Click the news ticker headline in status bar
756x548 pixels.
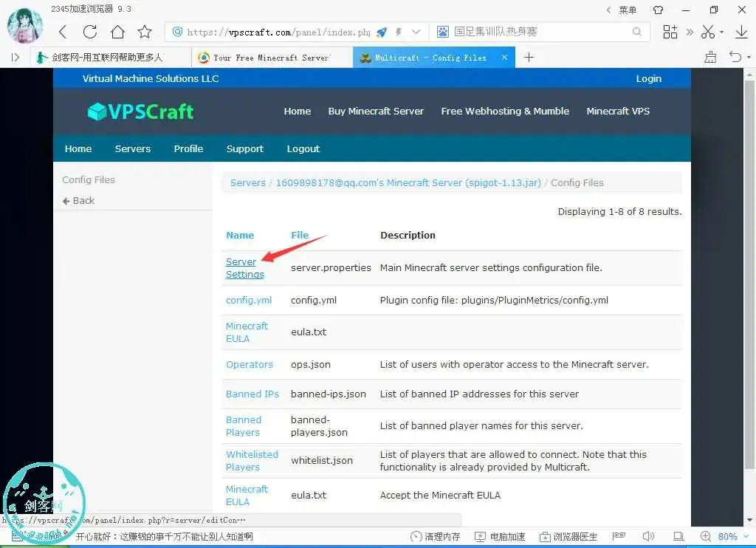[165, 536]
